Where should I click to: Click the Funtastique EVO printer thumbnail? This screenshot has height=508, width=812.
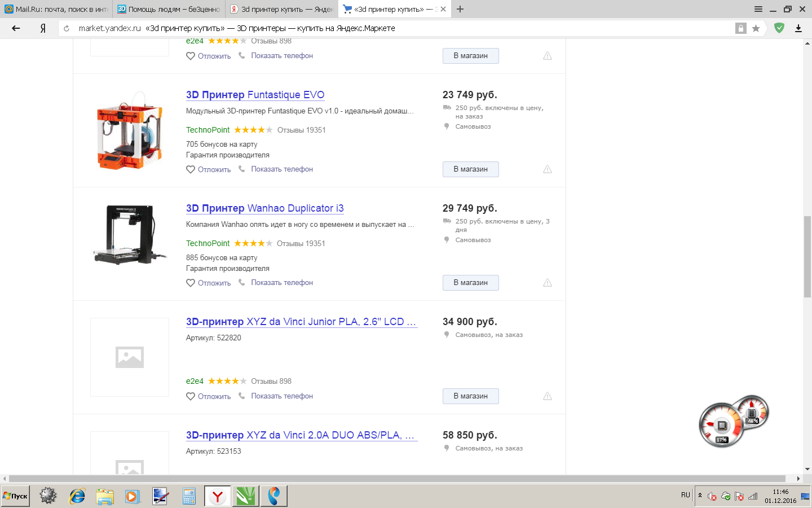(130, 130)
